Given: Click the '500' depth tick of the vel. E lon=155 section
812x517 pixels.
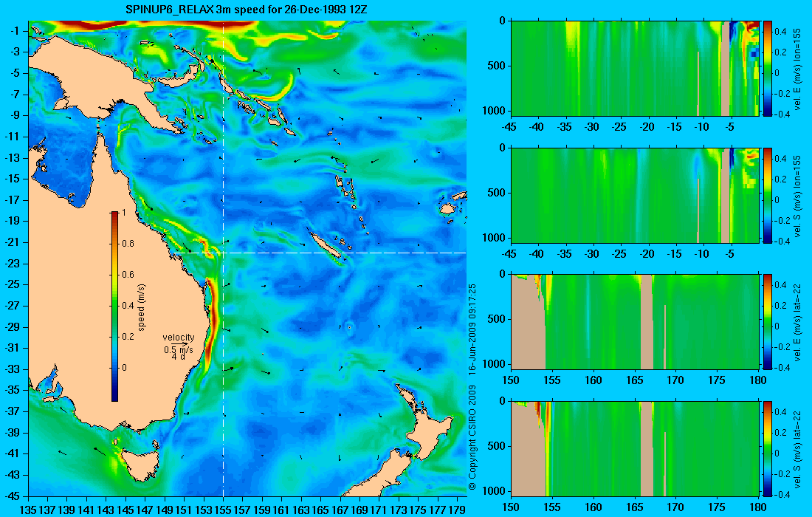Looking at the screenshot, I should pos(497,66).
